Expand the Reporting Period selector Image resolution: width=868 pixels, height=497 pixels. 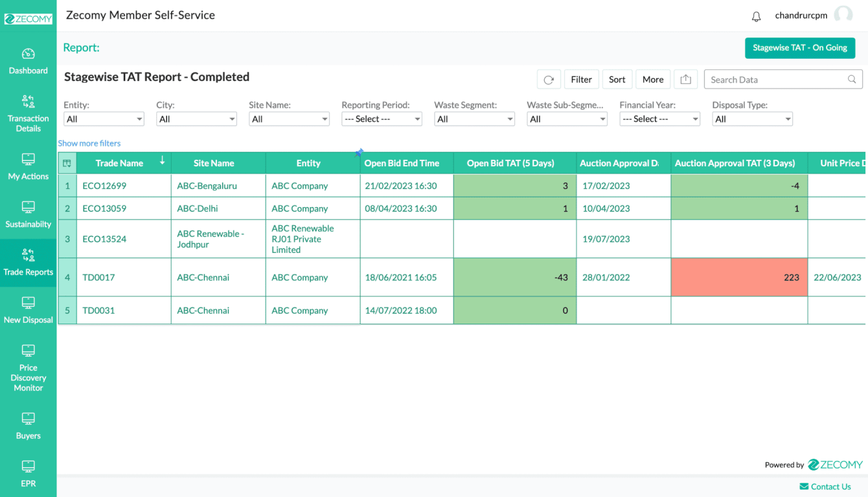click(x=382, y=118)
